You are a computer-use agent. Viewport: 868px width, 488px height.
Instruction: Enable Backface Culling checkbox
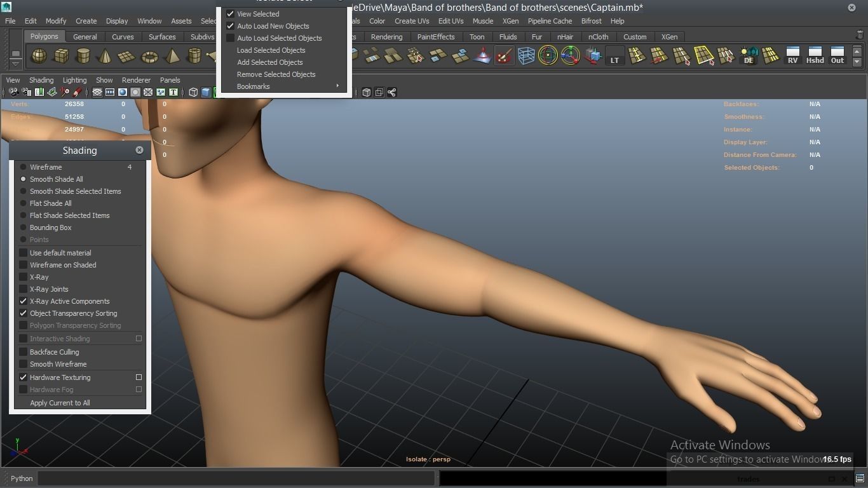pyautogui.click(x=24, y=352)
